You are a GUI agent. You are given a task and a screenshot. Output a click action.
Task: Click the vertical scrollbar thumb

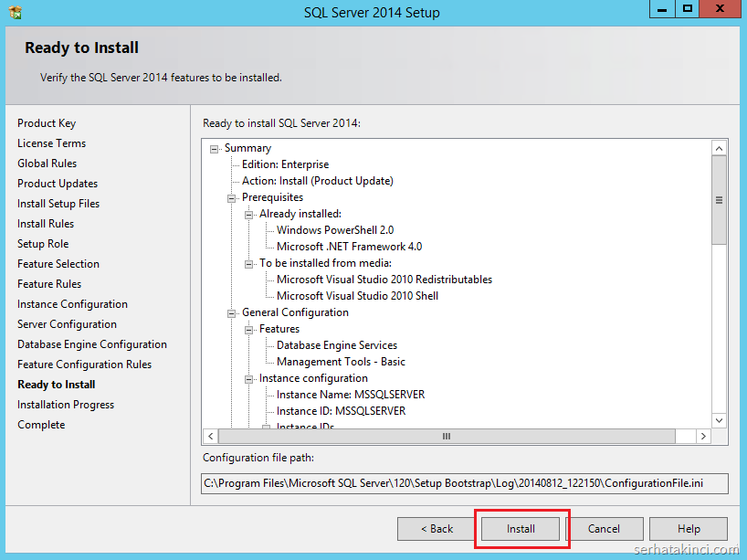(x=720, y=200)
